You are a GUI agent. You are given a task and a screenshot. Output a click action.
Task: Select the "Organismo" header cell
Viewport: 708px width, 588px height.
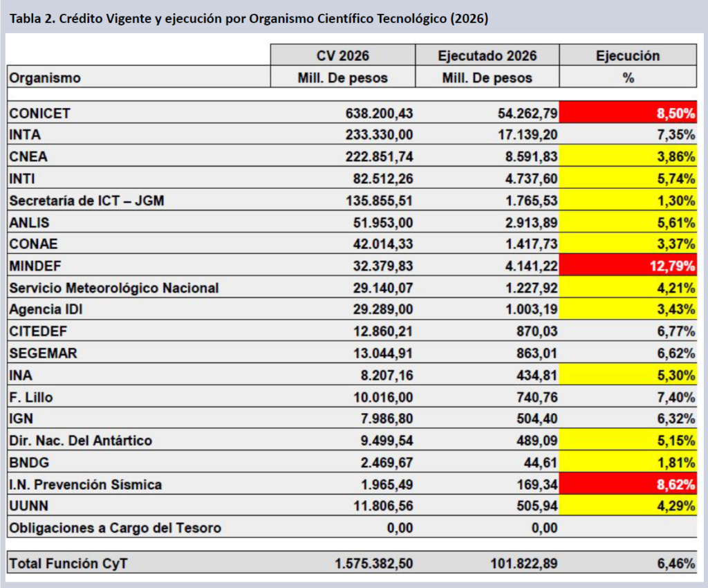tap(45, 77)
